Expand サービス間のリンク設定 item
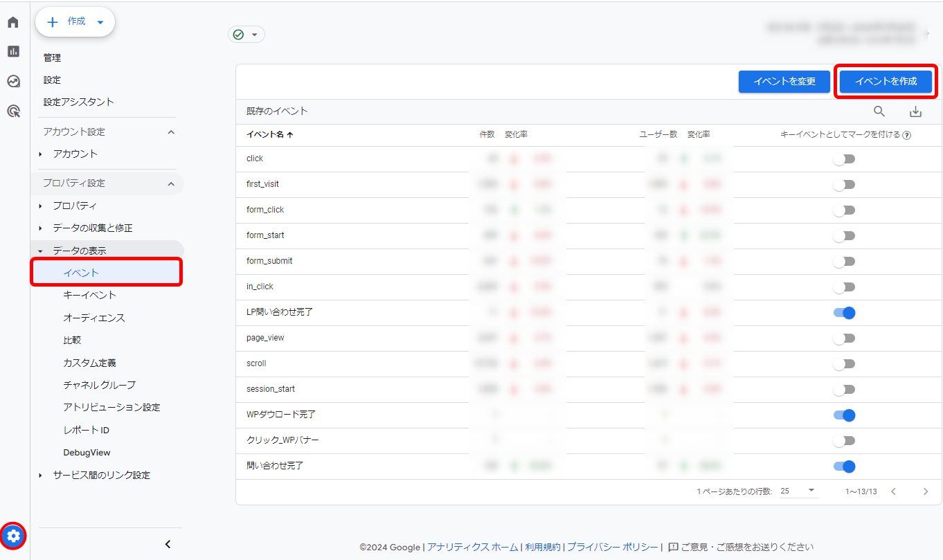943x560 pixels. click(x=40, y=476)
